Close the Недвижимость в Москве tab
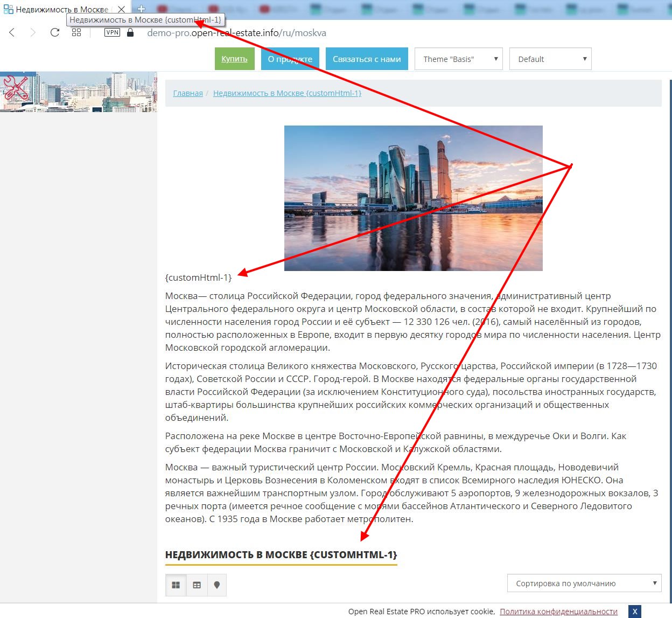The height and width of the screenshot is (618, 672). (x=122, y=9)
